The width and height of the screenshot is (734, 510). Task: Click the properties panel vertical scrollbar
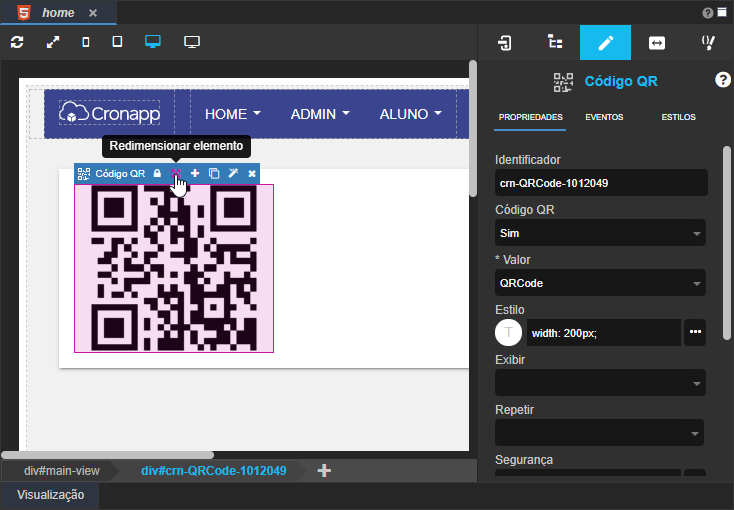click(x=727, y=243)
